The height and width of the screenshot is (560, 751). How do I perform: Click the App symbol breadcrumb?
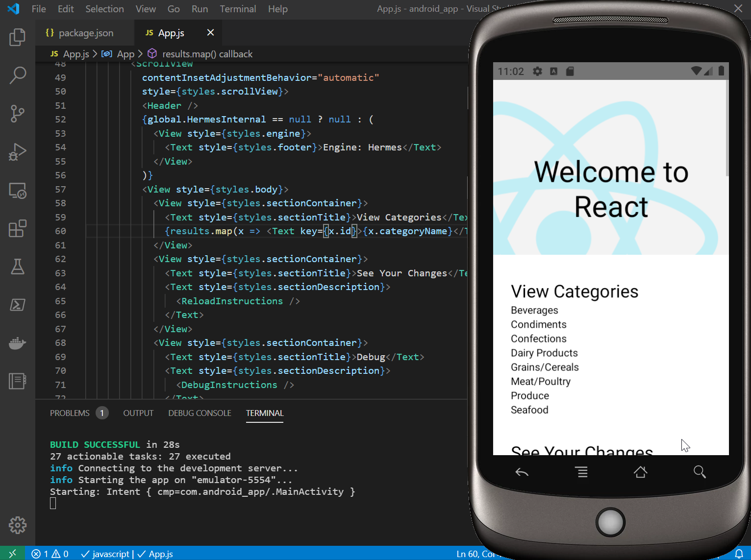coord(118,54)
